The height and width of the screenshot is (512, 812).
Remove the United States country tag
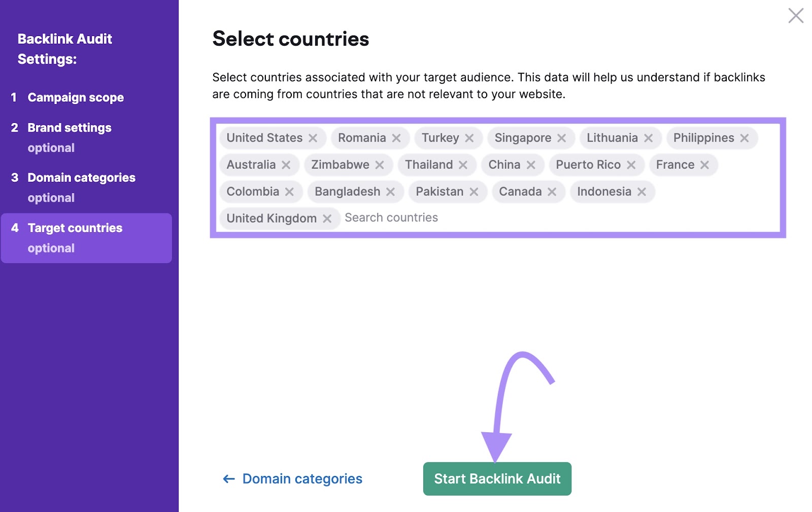point(314,138)
